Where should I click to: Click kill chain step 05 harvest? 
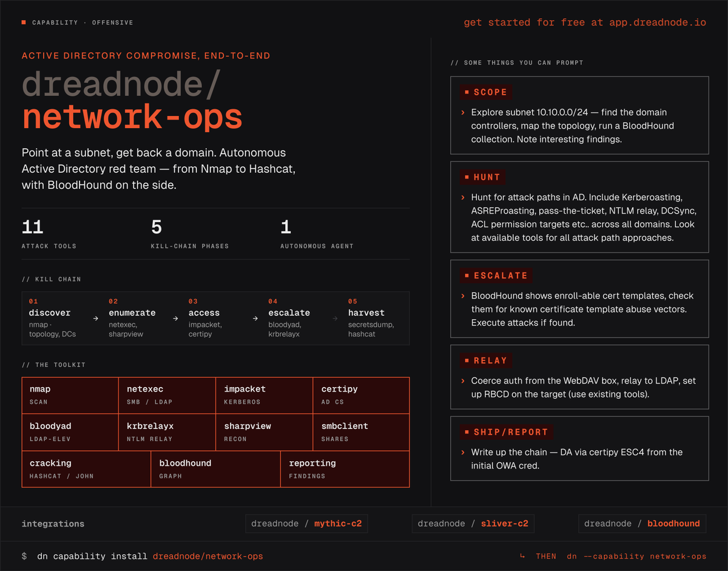point(371,318)
